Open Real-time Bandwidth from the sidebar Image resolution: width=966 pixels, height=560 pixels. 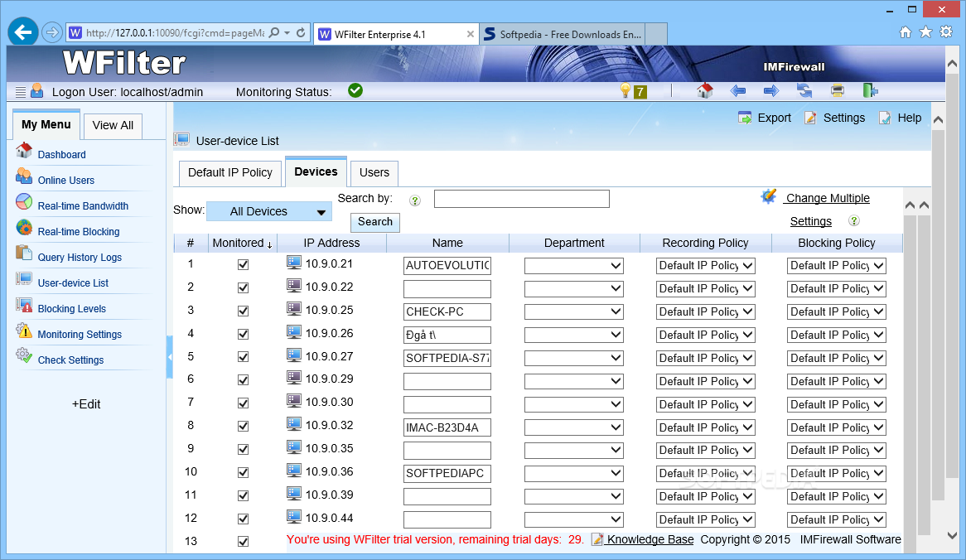click(83, 206)
